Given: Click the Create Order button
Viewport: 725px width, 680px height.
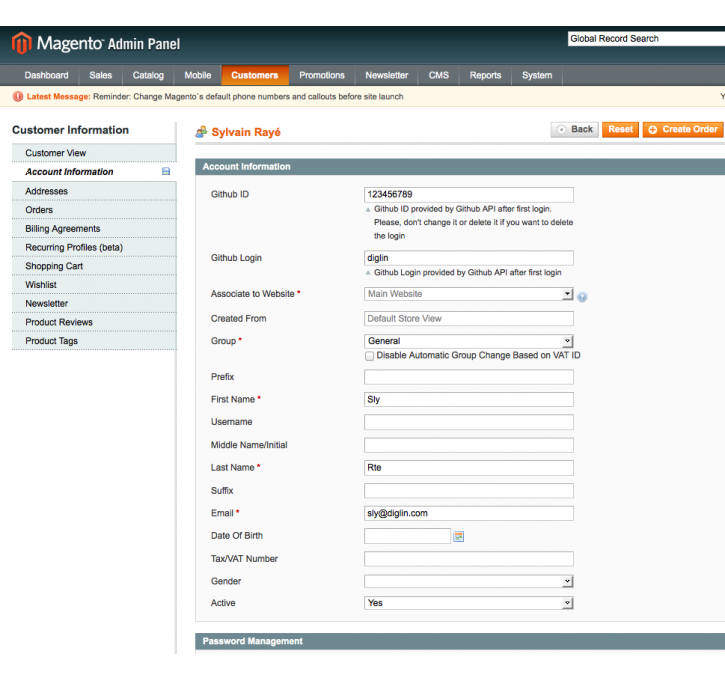Looking at the screenshot, I should (x=683, y=130).
